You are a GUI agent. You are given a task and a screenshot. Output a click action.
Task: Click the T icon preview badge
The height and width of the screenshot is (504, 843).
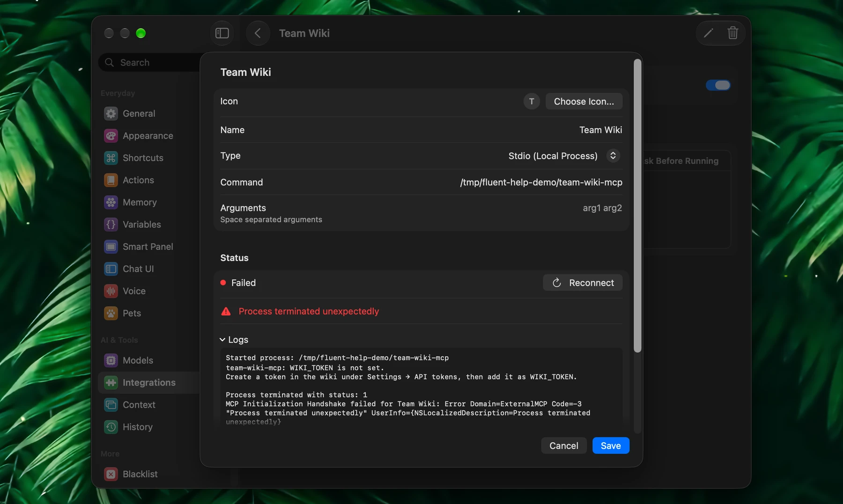[x=532, y=102]
